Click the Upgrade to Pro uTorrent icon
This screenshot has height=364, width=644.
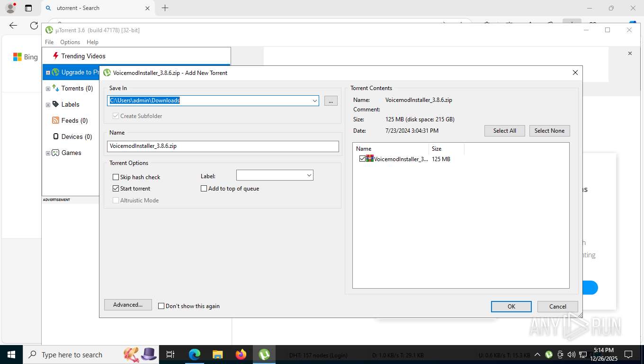55,72
